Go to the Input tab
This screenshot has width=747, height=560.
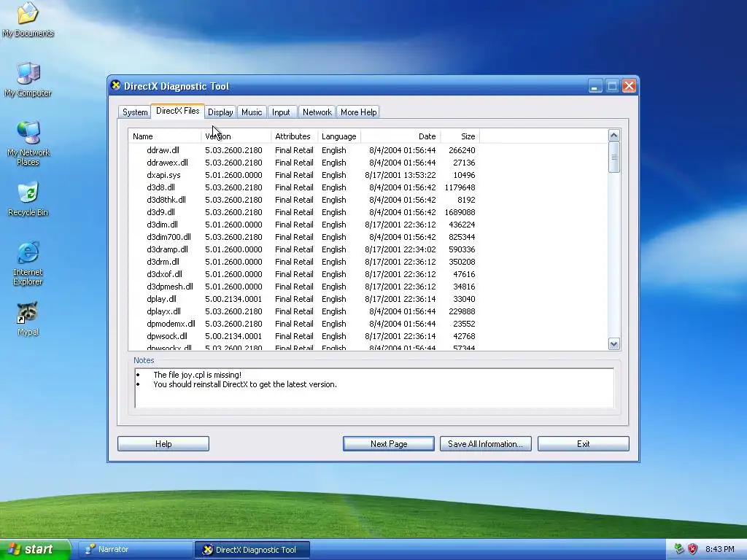click(x=281, y=112)
